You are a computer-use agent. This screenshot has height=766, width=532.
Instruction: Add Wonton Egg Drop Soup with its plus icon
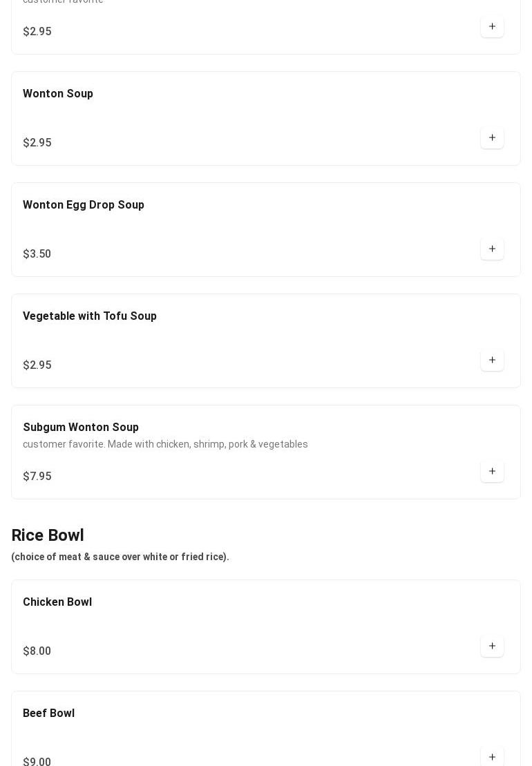(492, 249)
